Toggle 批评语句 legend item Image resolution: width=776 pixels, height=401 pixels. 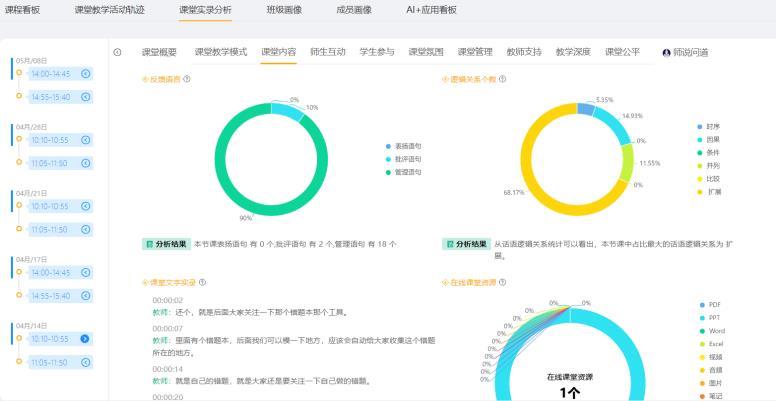pos(404,159)
